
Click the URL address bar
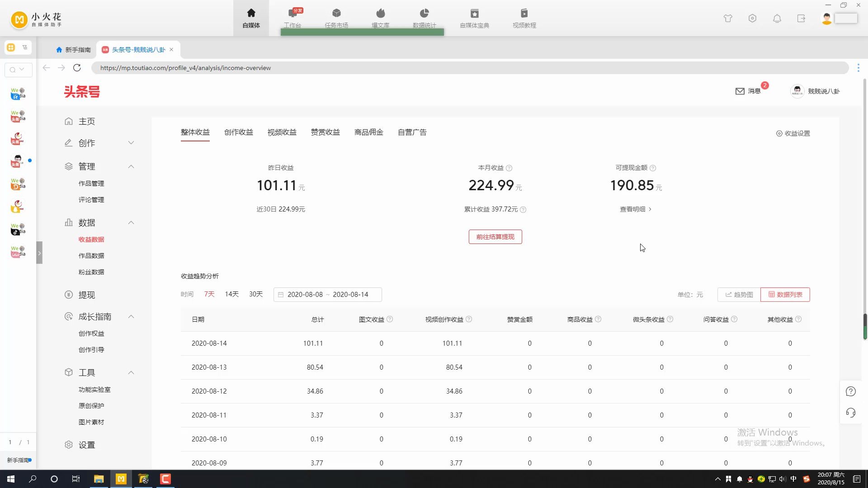click(x=470, y=68)
